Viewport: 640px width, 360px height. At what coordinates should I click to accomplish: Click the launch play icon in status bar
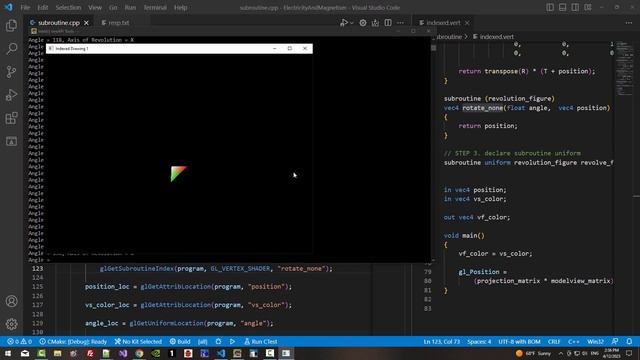(232, 342)
